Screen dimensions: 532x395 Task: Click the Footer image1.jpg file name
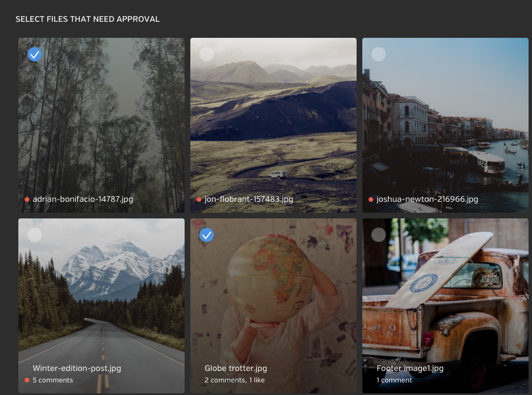410,368
